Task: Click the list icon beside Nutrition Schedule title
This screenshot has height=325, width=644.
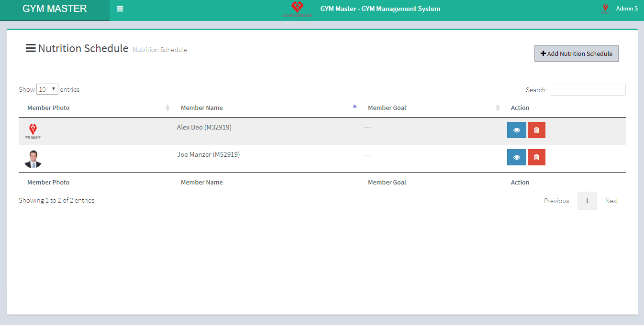Action: pos(31,48)
